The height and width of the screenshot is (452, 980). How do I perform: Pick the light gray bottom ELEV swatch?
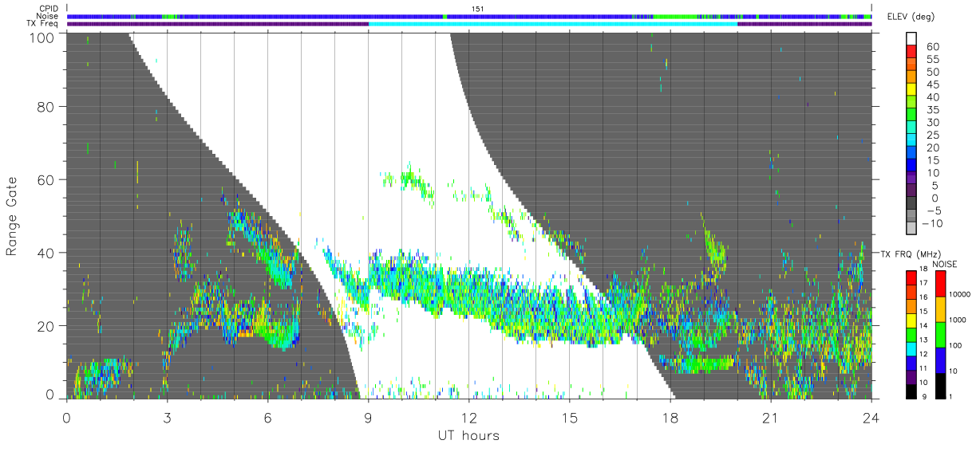click(912, 230)
